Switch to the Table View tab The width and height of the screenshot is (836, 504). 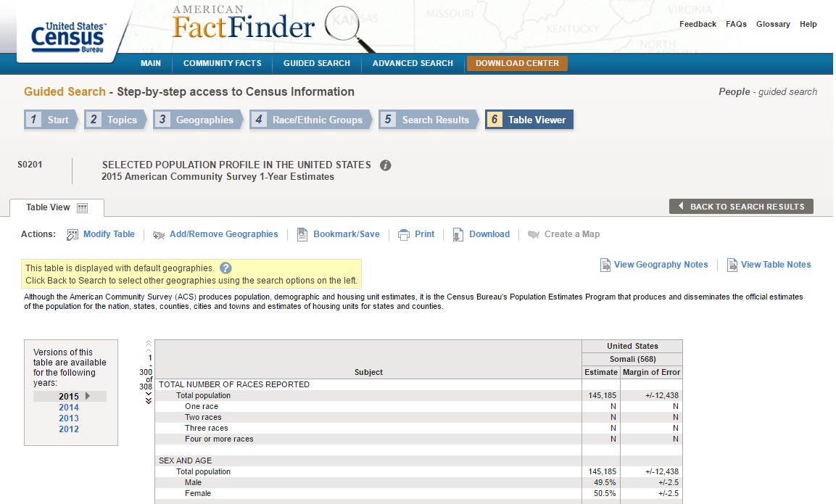click(57, 207)
